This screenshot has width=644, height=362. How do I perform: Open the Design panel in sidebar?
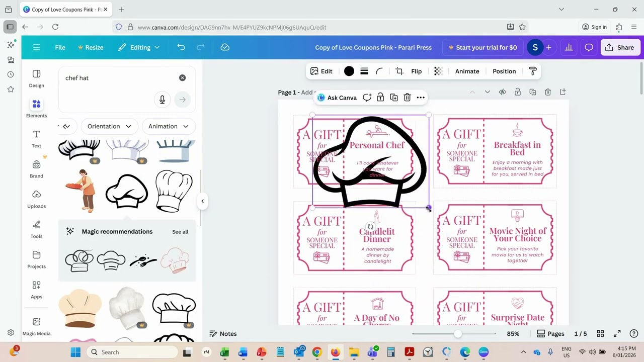[36, 78]
